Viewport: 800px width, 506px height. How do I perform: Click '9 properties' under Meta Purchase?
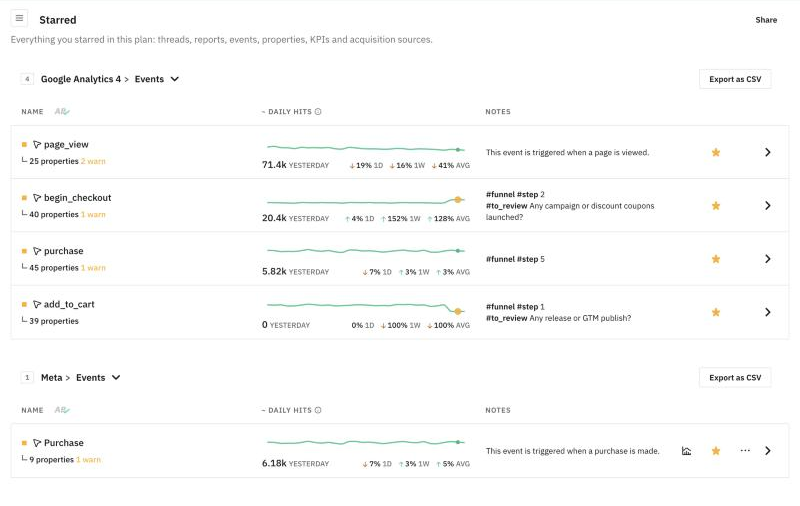pos(52,460)
